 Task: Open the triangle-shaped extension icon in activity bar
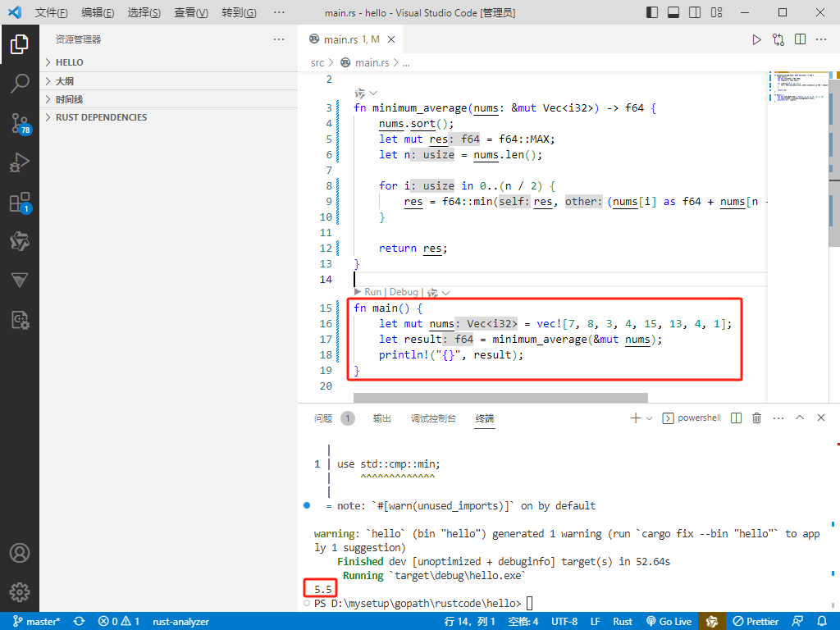20,281
